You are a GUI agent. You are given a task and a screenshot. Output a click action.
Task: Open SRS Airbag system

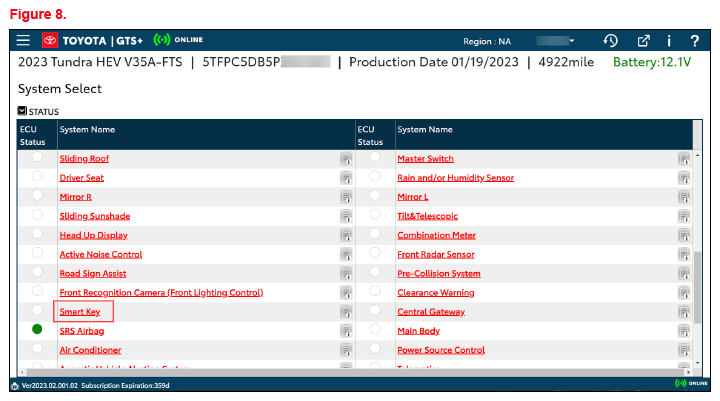click(x=82, y=331)
